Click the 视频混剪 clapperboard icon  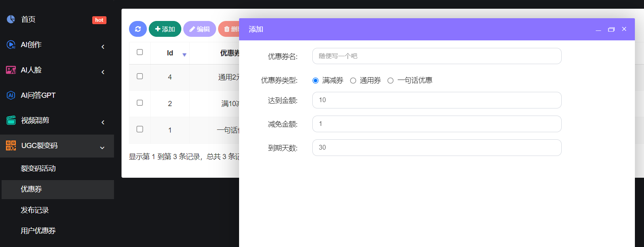(11, 120)
